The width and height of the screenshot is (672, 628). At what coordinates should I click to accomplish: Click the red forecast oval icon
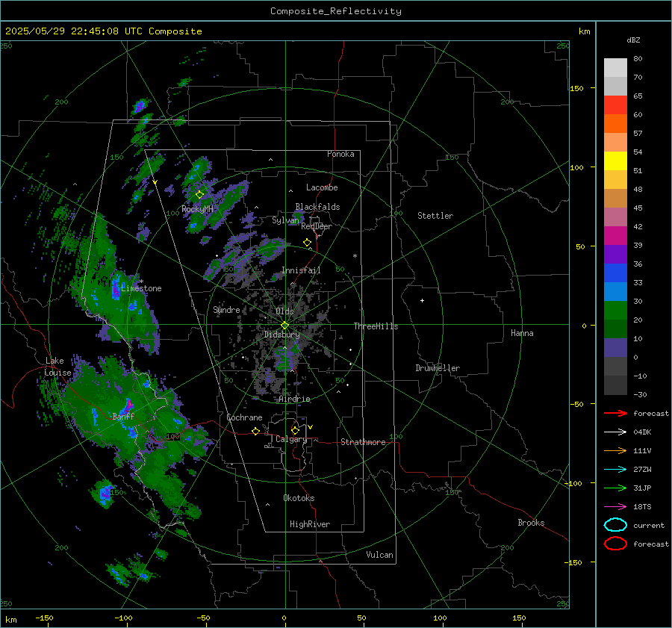coord(615,544)
